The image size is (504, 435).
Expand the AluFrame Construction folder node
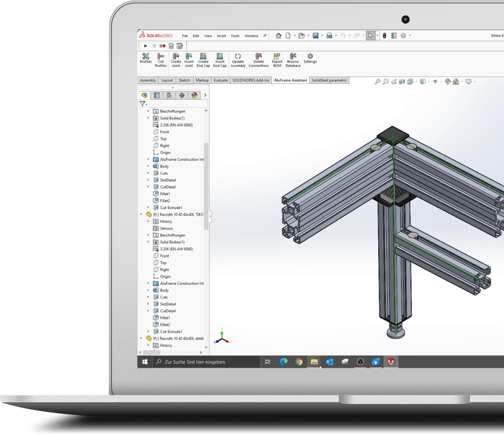pyautogui.click(x=148, y=160)
